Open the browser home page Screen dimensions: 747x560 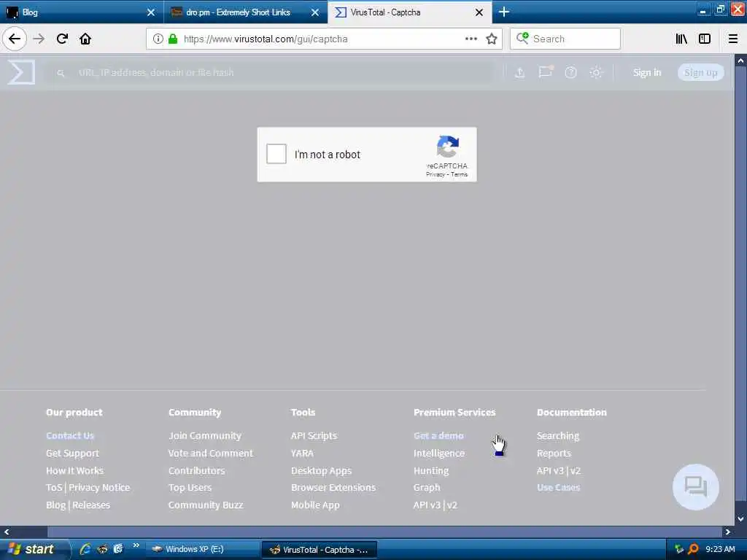pyautogui.click(x=85, y=39)
